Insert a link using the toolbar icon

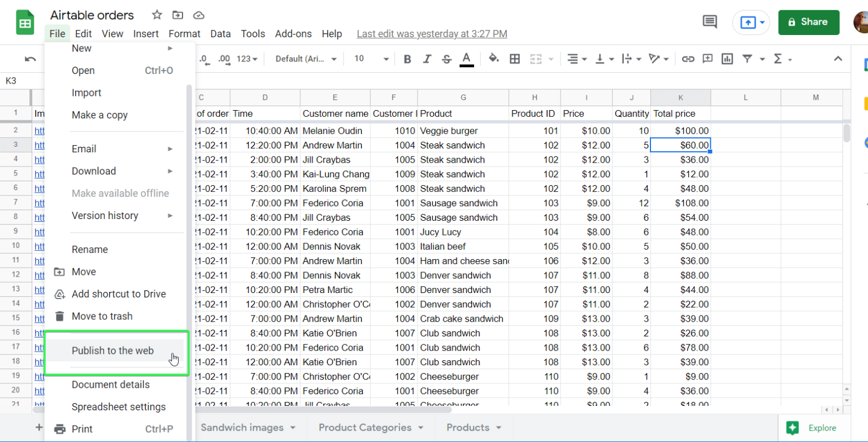pos(689,59)
